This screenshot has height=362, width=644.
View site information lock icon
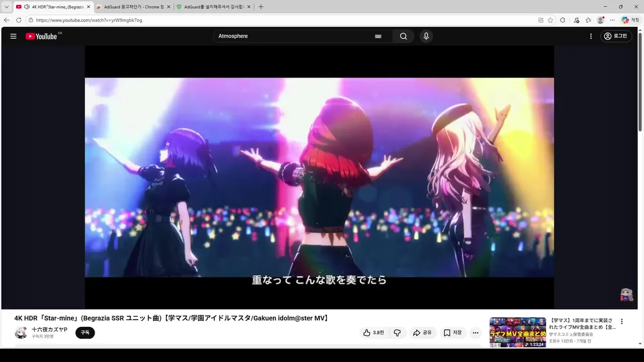[x=31, y=20]
